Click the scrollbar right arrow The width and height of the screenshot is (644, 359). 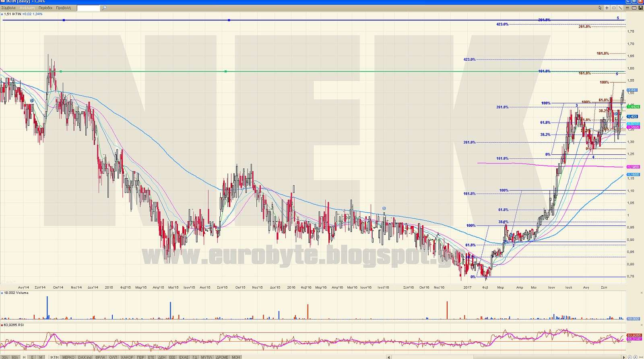click(624, 357)
